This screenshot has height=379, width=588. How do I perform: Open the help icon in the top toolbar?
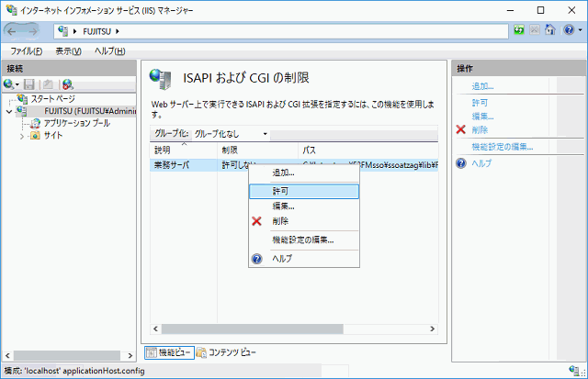569,30
